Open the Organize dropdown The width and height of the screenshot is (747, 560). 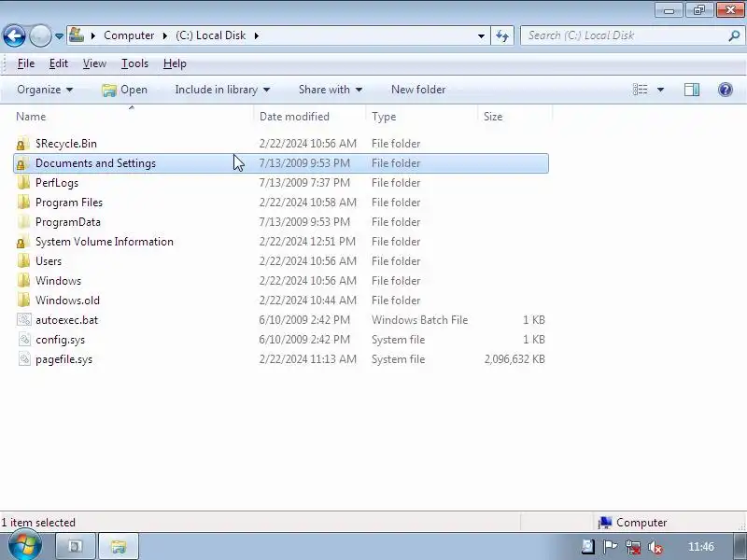pos(45,90)
